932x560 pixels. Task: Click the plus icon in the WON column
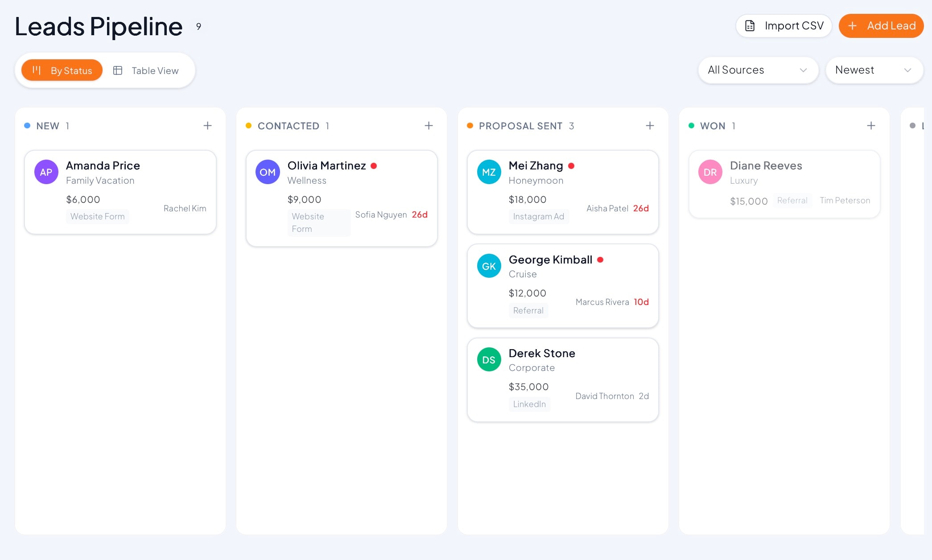pyautogui.click(x=871, y=125)
